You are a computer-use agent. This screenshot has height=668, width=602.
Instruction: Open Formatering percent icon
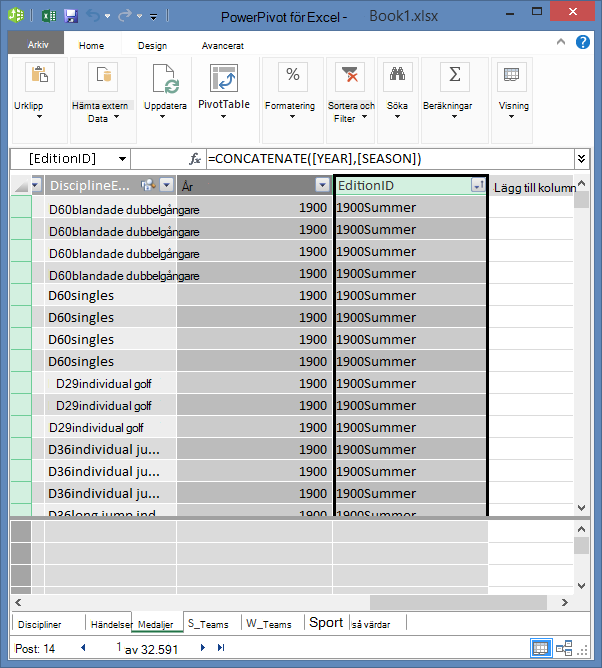click(293, 77)
